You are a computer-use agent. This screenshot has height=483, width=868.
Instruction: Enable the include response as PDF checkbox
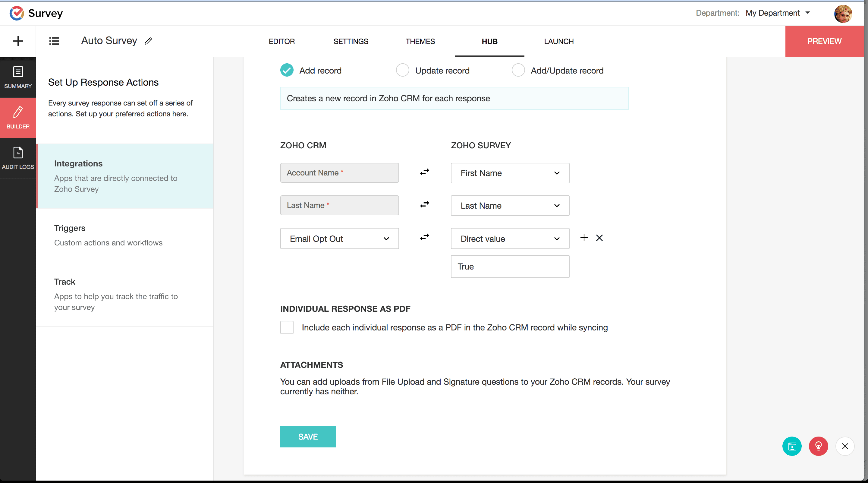(287, 327)
